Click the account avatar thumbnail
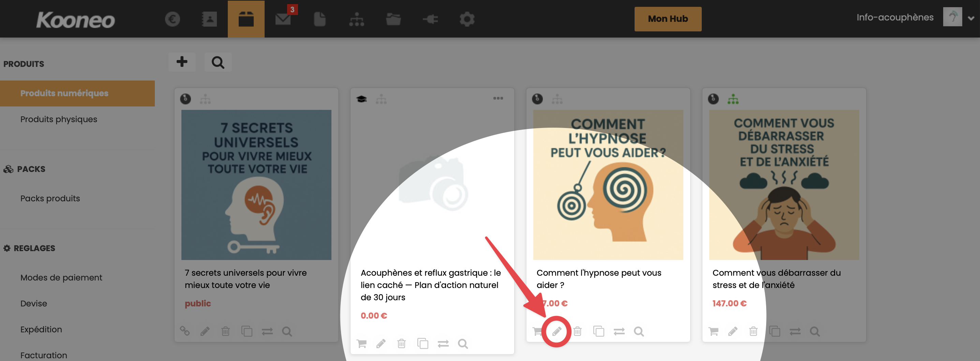 point(952,17)
